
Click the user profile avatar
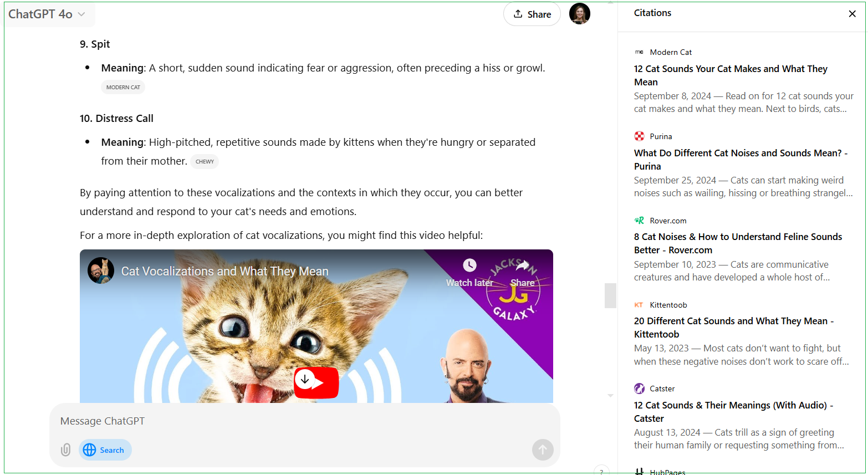[x=579, y=13]
